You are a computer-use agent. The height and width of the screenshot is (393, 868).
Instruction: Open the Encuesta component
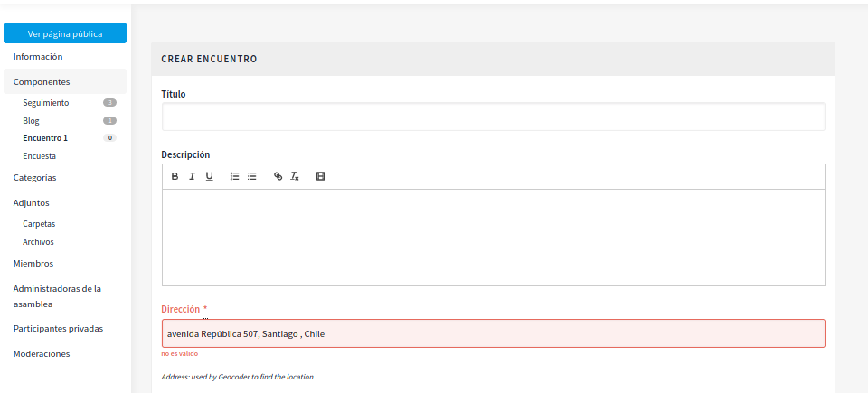click(x=39, y=156)
